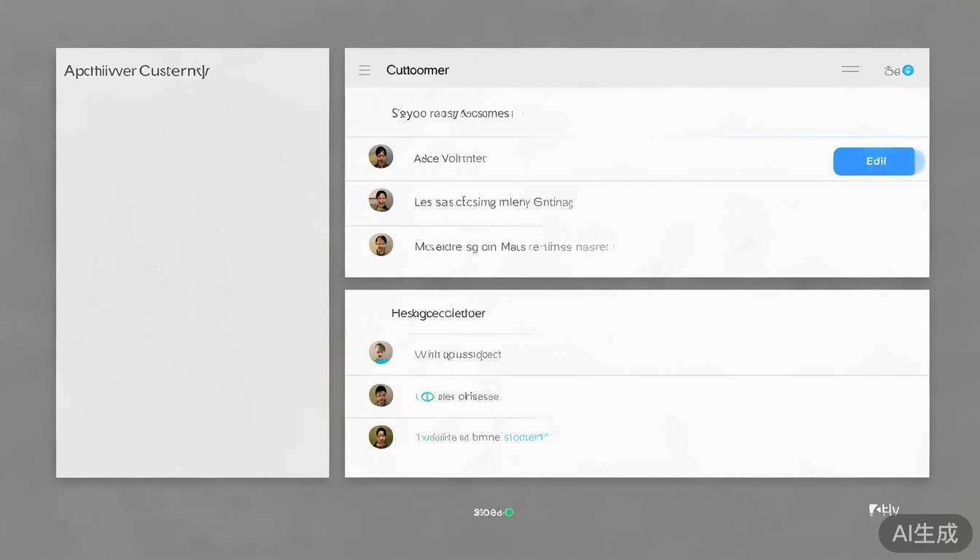Click avatar in the Mcseidre sg row
This screenshot has width=980, height=560.
tap(381, 245)
